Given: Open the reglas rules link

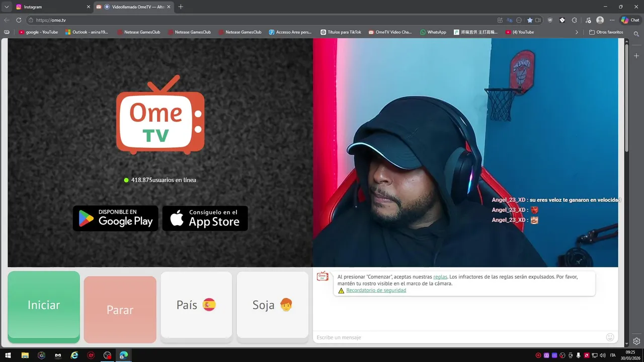Looking at the screenshot, I should pyautogui.click(x=440, y=277).
